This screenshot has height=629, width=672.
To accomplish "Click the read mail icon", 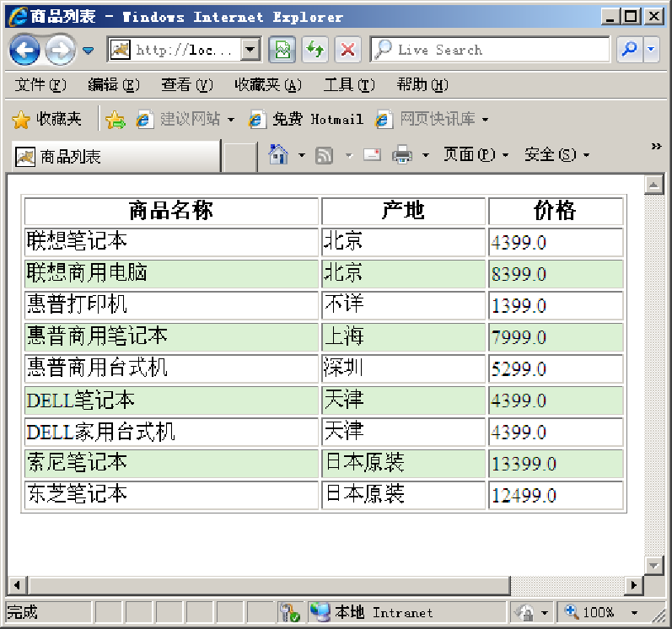I will pos(372,154).
